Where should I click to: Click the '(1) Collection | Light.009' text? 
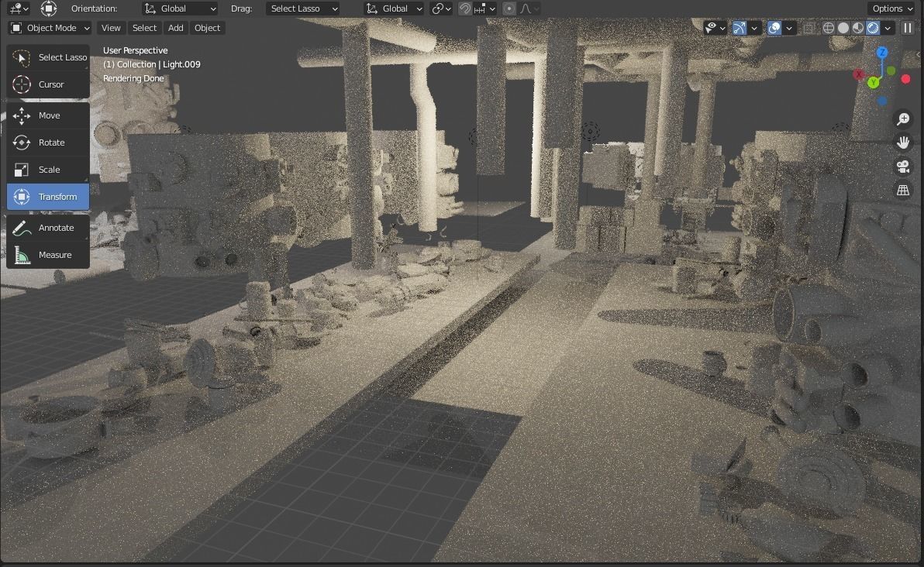[151, 64]
